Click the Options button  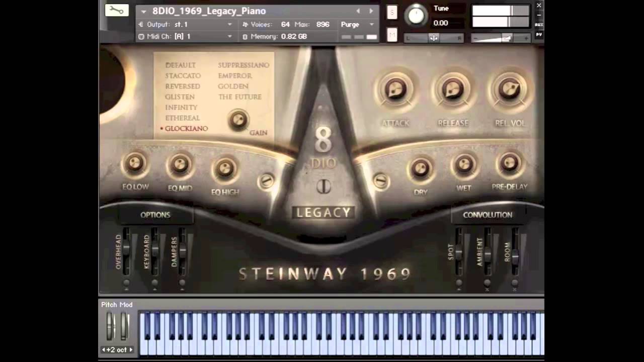[x=155, y=215]
